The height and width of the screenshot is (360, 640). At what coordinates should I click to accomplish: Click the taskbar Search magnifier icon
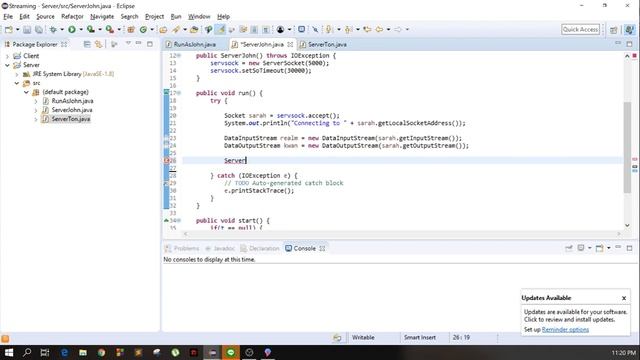[27, 352]
